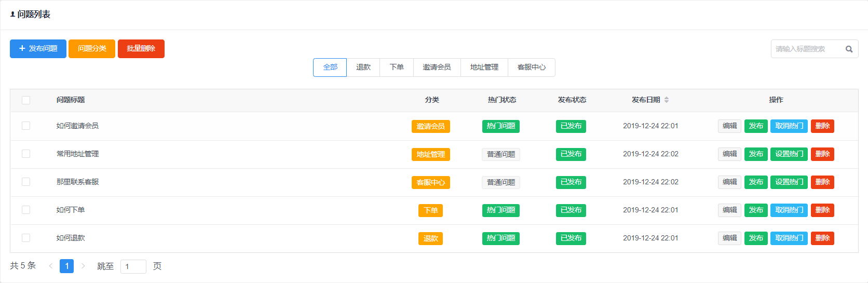Click 取消热门 for 如何邀请会员

pos(789,126)
